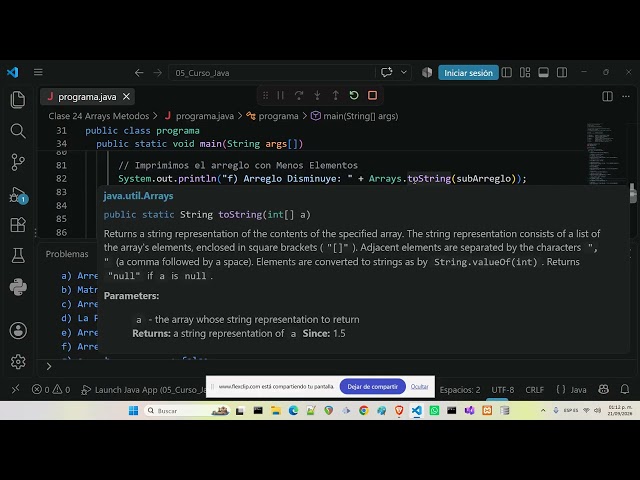Viewport: 640px width, 480px height.
Task: Expand the terminal prompt chevron
Action: point(49,367)
